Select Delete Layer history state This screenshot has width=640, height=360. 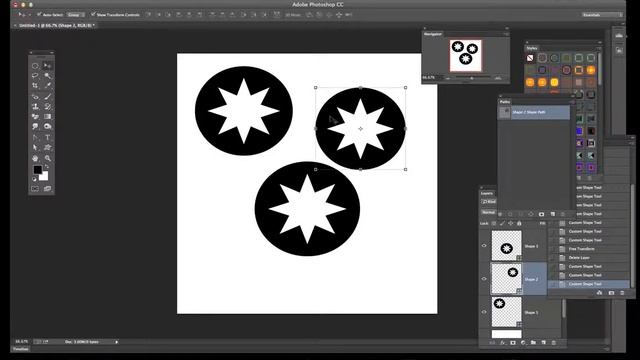589,258
